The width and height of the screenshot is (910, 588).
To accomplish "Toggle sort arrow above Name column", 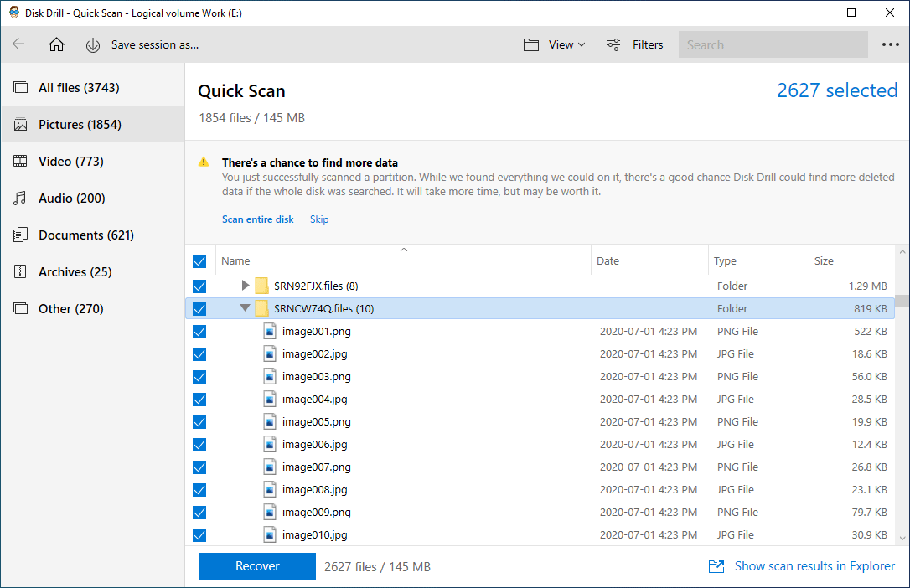I will point(404,250).
